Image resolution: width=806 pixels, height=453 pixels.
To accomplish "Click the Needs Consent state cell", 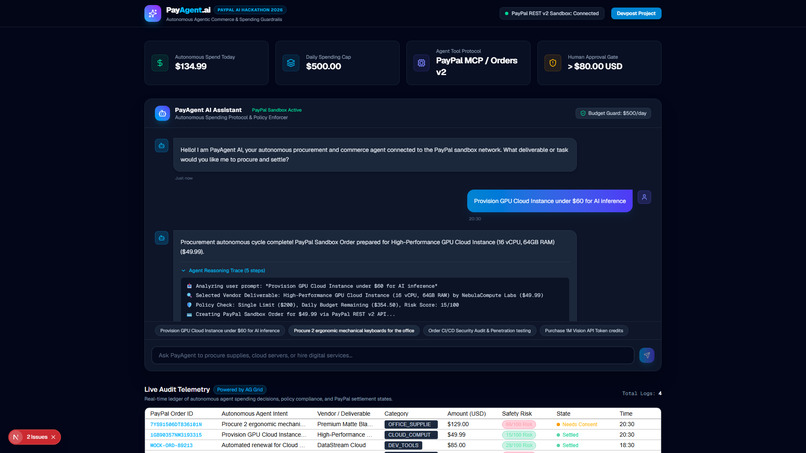I will pos(577,425).
